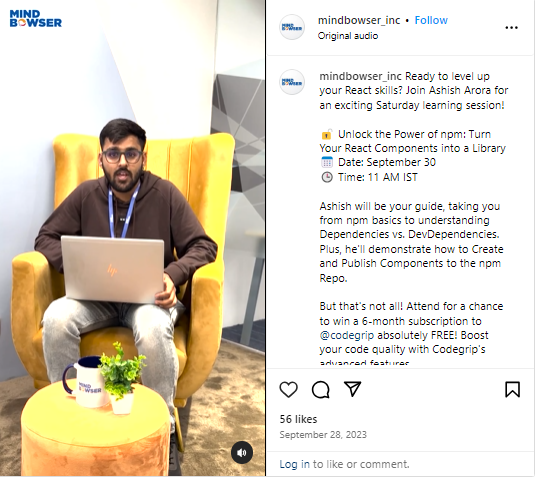Click the @codegrip mention in the caption
Viewport: 535px width, 477px height.
(x=347, y=335)
